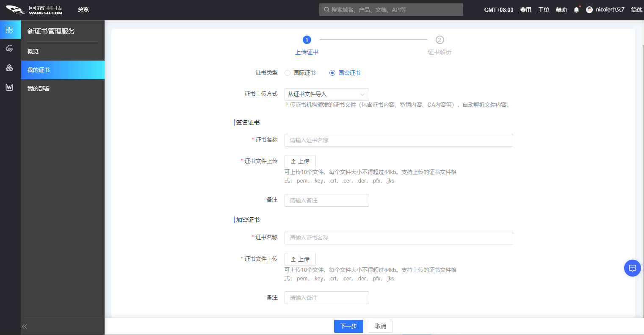Click the step 2 circle 证书解析
Screen dimensions: 644x335
tap(439, 40)
